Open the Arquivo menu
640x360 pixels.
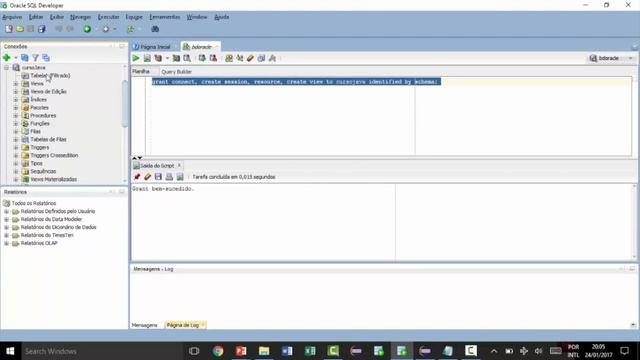point(12,17)
